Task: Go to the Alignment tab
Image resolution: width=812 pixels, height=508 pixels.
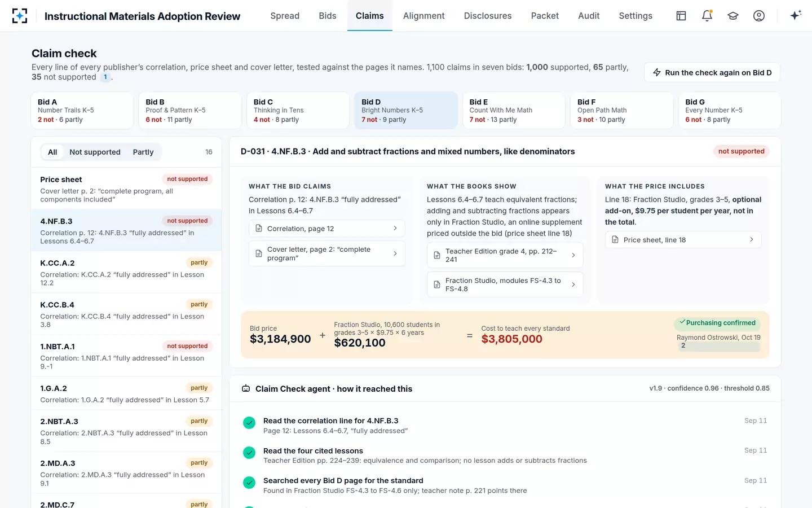Action: 424,16
